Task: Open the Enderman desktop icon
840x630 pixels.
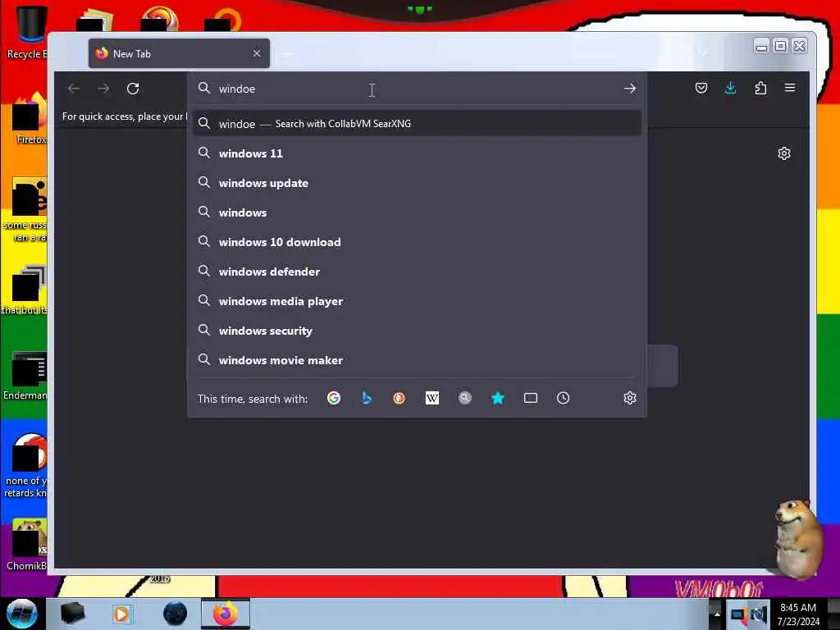Action: [x=27, y=375]
